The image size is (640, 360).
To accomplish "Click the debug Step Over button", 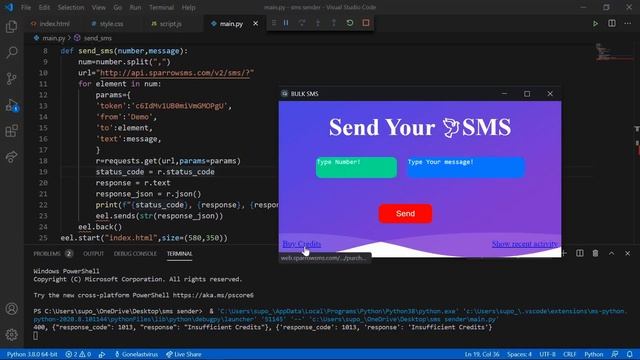I will [302, 23].
